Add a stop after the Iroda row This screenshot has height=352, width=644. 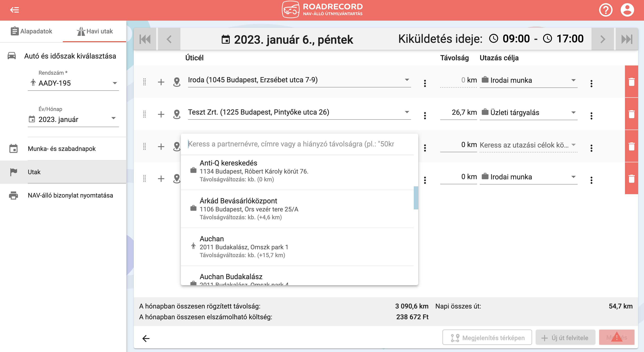[x=161, y=82]
